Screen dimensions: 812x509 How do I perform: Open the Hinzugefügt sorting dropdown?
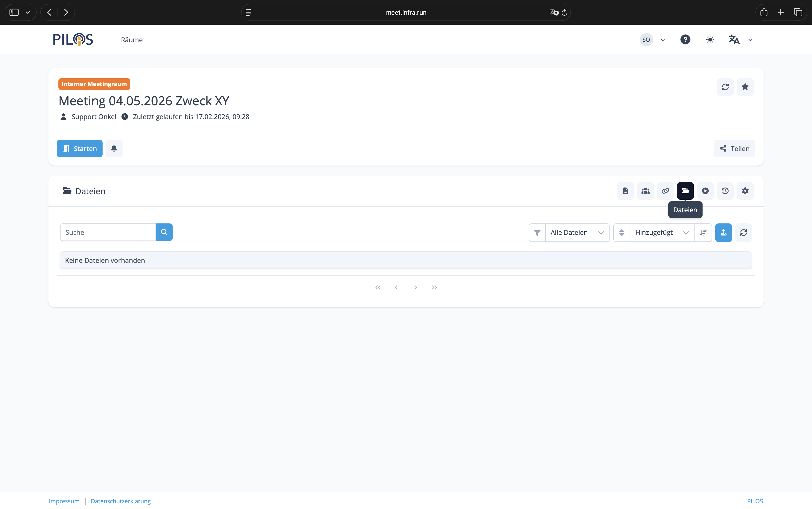pos(662,233)
